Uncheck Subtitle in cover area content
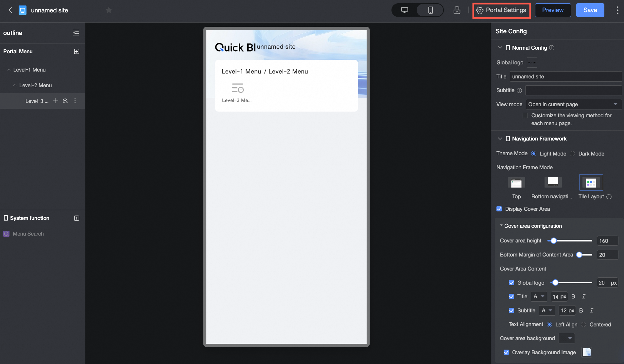Screen dimensions: 624x364 [511, 310]
